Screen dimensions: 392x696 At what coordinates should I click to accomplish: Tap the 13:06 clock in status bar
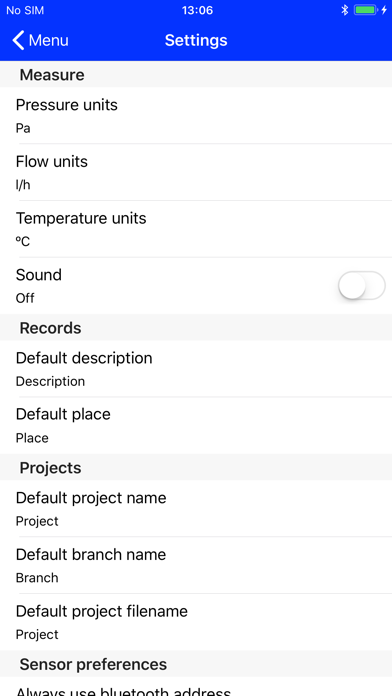pyautogui.click(x=197, y=10)
